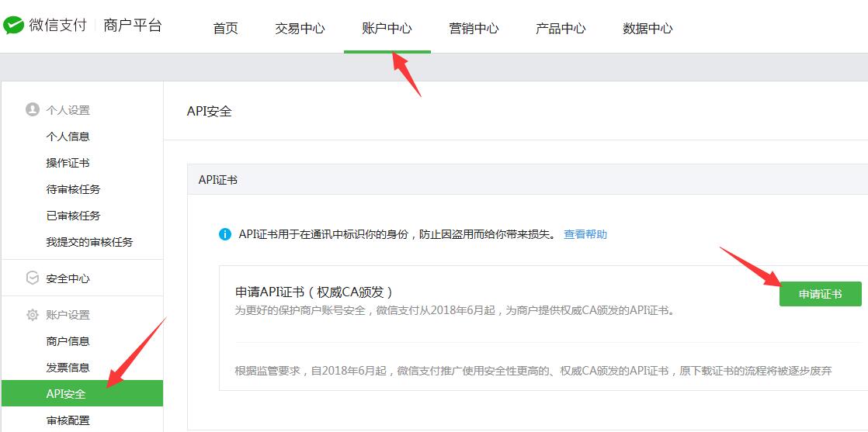868x432 pixels.
Task: Open the 首页 tab
Action: tap(225, 29)
